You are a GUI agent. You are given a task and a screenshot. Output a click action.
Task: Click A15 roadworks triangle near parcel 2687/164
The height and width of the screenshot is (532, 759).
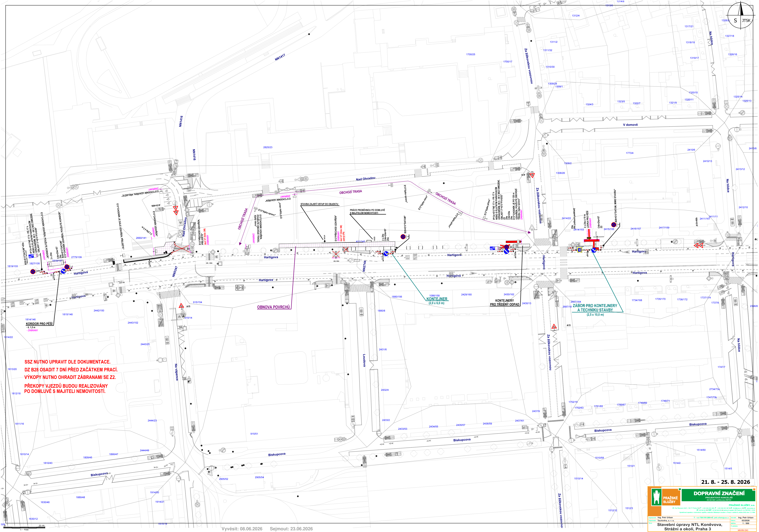tap(554, 327)
